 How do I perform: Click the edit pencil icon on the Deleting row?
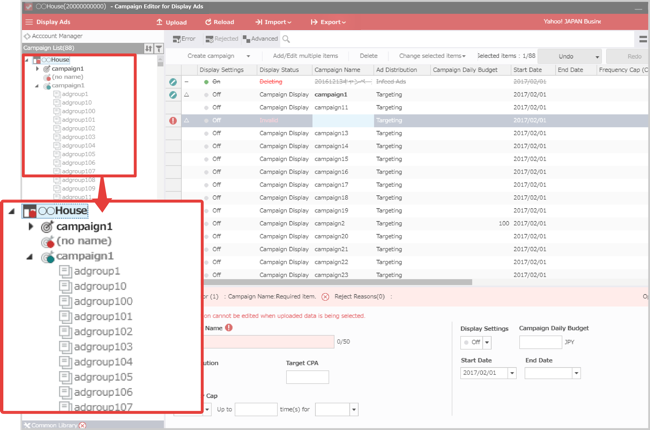tap(173, 82)
